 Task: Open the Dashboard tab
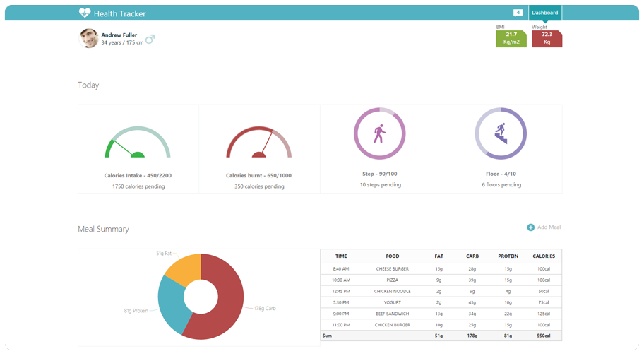pyautogui.click(x=544, y=13)
